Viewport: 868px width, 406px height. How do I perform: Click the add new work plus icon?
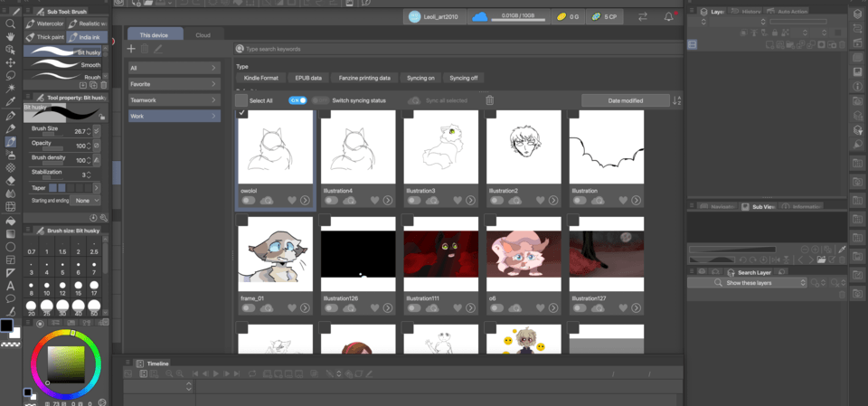131,49
